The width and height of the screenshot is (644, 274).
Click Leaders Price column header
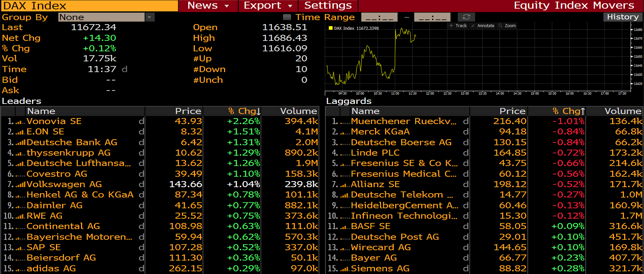click(x=174, y=111)
